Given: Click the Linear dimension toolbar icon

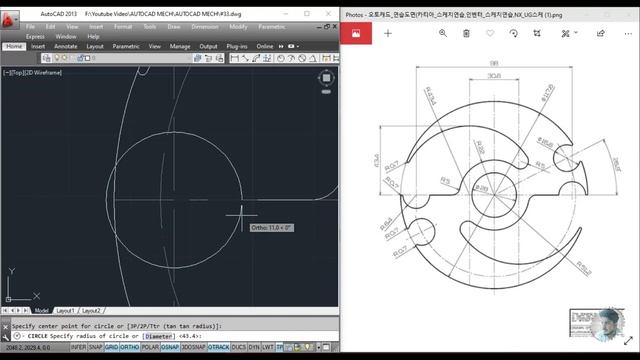Looking at the screenshot, I should (x=235, y=58).
